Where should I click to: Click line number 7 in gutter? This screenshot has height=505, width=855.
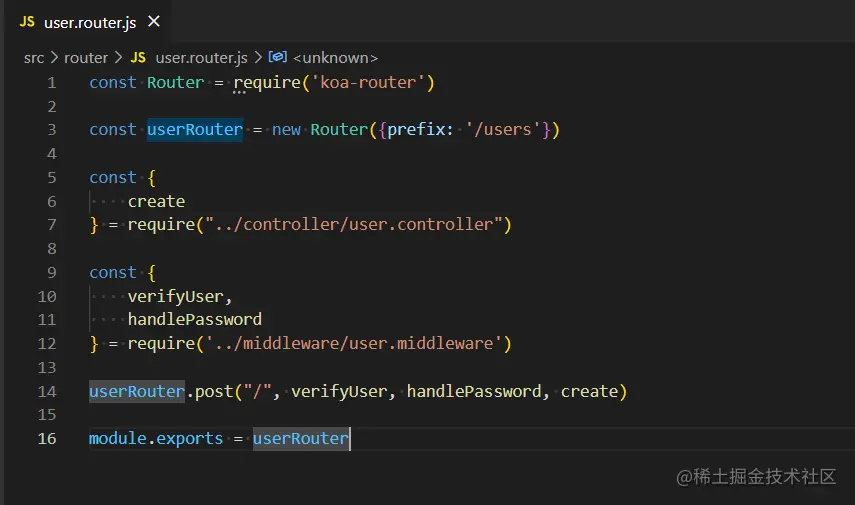click(52, 225)
